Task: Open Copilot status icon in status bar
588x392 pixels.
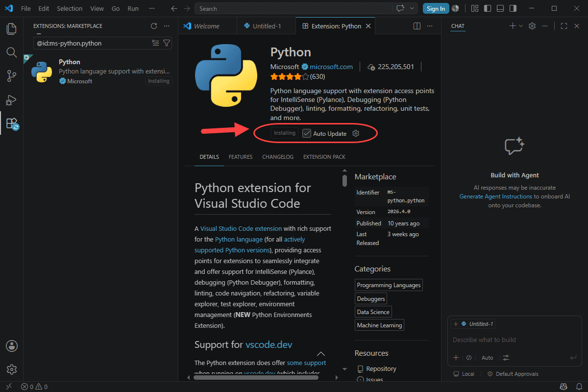Action: coord(563,387)
